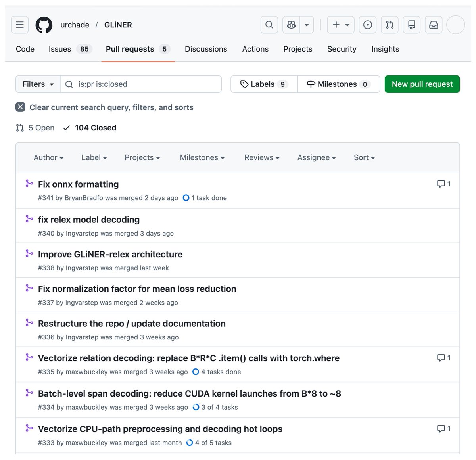The image size is (476, 460).
Task: Expand the Sort dropdown
Action: [364, 157]
